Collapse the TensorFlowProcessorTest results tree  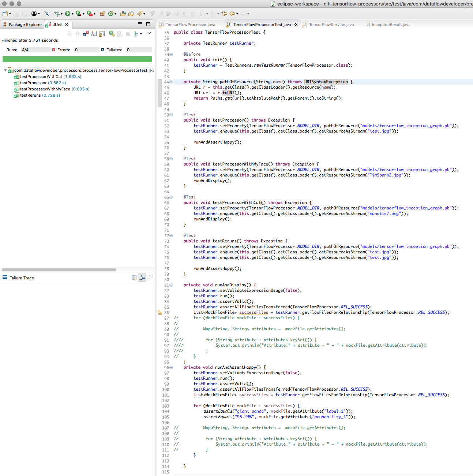[4, 70]
